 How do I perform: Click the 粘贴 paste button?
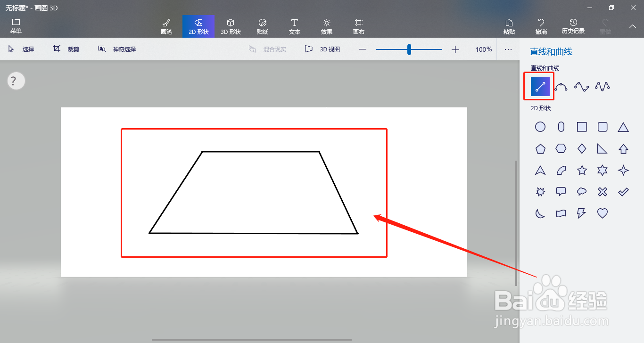click(x=509, y=26)
